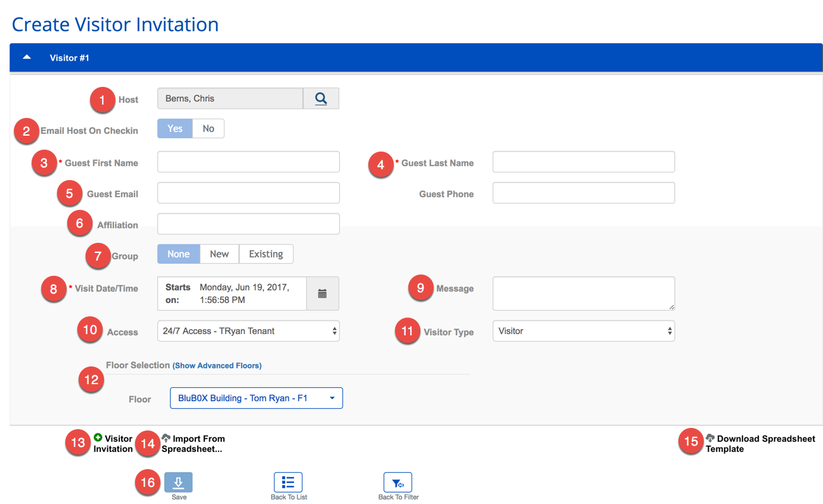
Task: Click the Import From Spreadsheet upload icon
Action: point(165,437)
